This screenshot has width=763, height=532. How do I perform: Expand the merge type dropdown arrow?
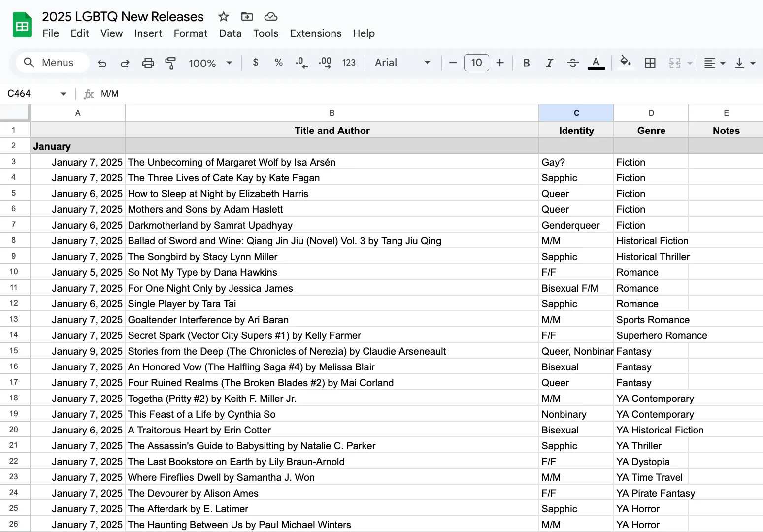(690, 63)
